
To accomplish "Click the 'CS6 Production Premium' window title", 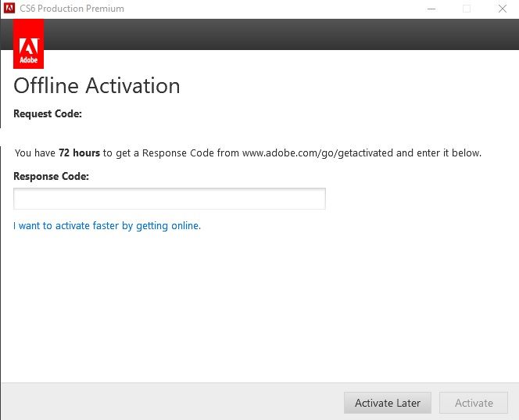I will coord(72,9).
